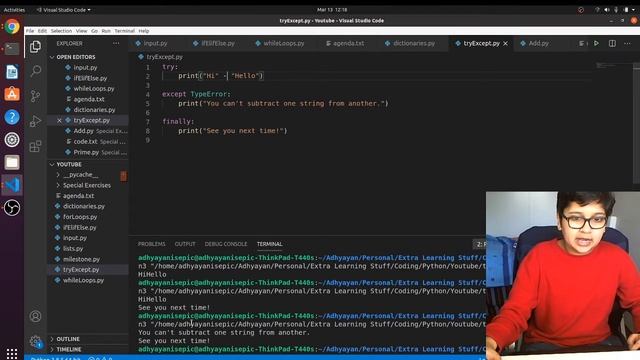Screen dimensions: 640x360
Task: Open the Edit menu
Action: pyautogui.click(x=42, y=31)
